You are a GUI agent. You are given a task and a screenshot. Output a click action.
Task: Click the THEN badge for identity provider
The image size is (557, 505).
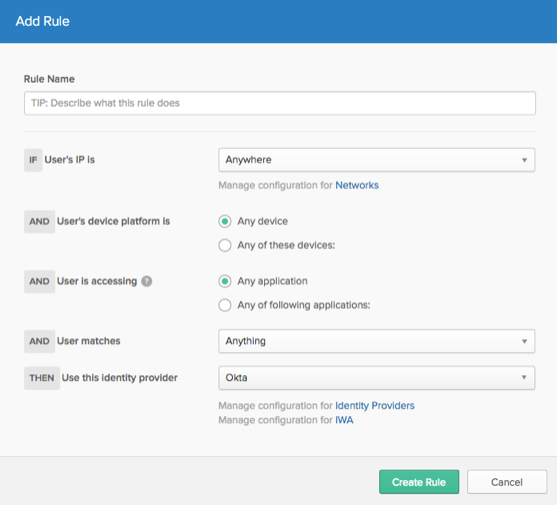42,378
